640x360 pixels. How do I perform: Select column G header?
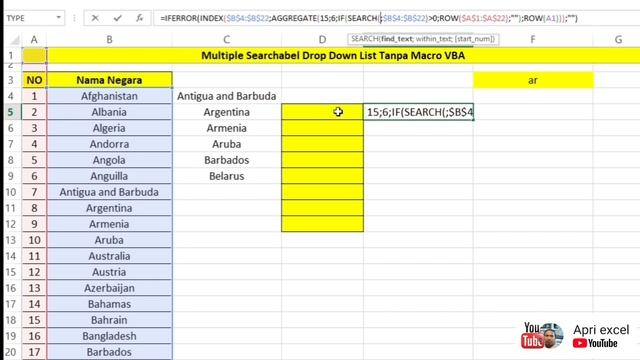(618, 40)
